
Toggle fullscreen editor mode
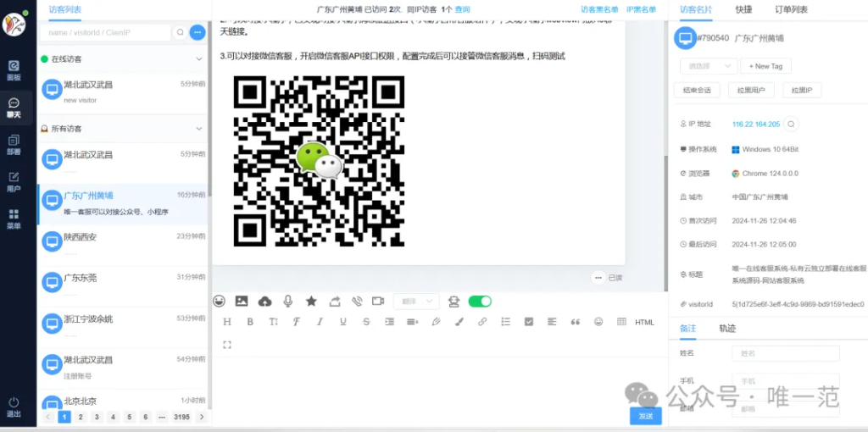pos(227,345)
